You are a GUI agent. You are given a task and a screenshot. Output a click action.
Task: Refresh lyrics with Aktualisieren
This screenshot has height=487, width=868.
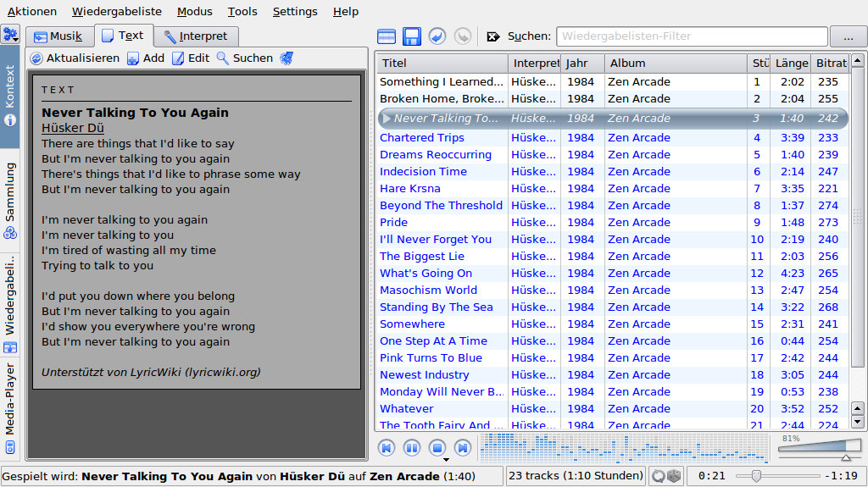coord(75,58)
